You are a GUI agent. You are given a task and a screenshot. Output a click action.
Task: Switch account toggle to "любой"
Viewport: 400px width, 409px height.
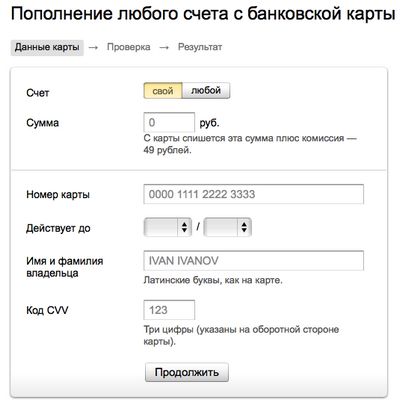[206, 91]
